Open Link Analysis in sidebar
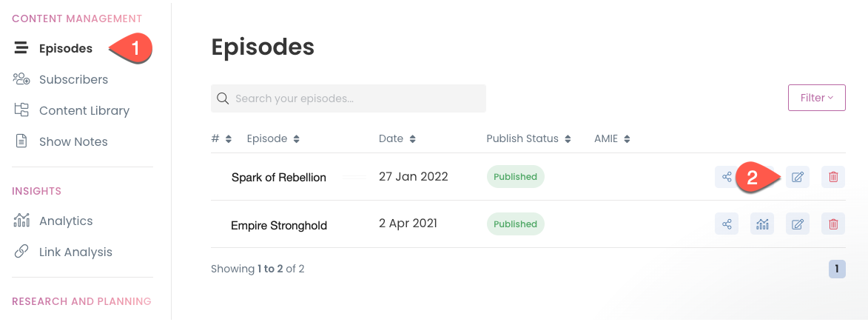 (75, 252)
